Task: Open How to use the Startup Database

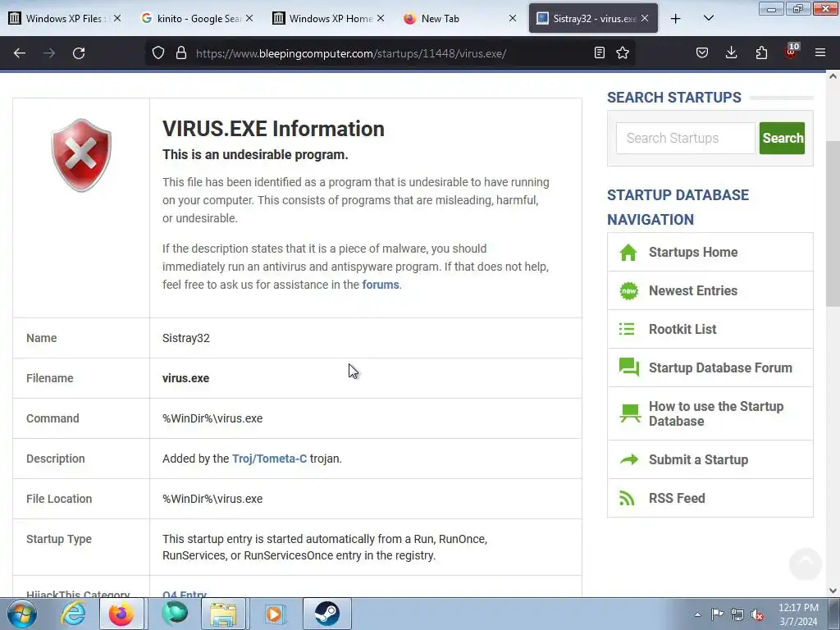Action: [x=715, y=413]
